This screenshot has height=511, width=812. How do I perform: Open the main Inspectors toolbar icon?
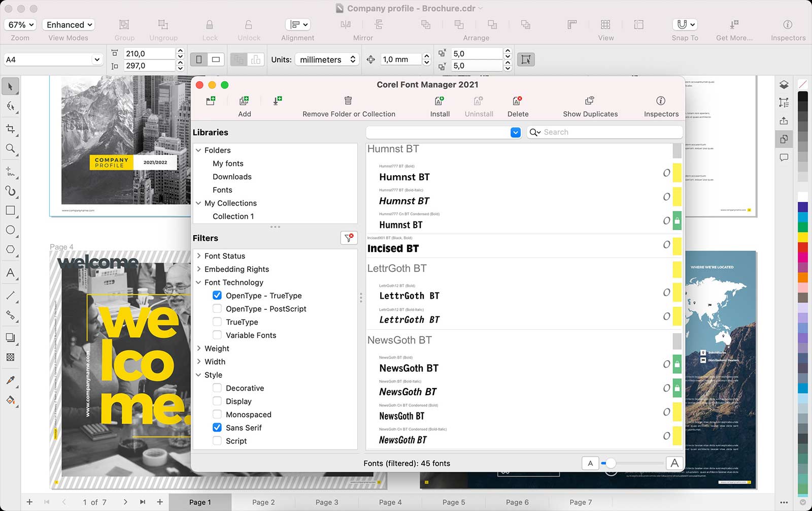(788, 24)
